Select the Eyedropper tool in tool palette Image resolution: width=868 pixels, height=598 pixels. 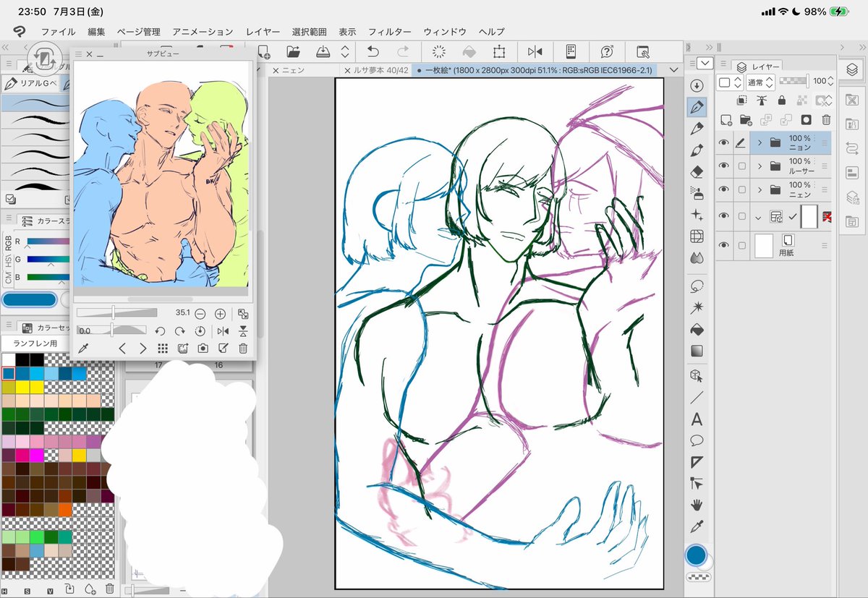[697, 526]
